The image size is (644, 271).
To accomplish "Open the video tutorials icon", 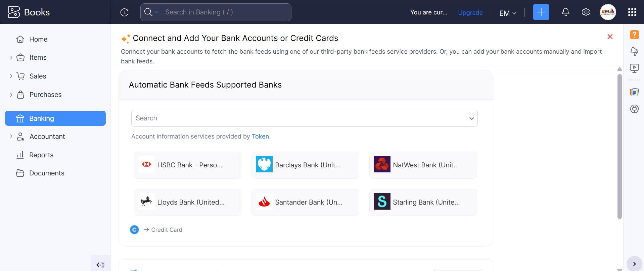I will click(x=634, y=68).
